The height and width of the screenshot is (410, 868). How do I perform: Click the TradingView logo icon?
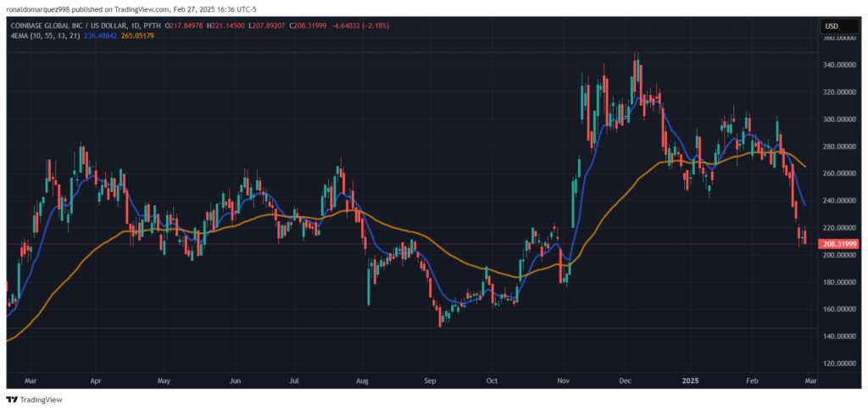pos(12,400)
